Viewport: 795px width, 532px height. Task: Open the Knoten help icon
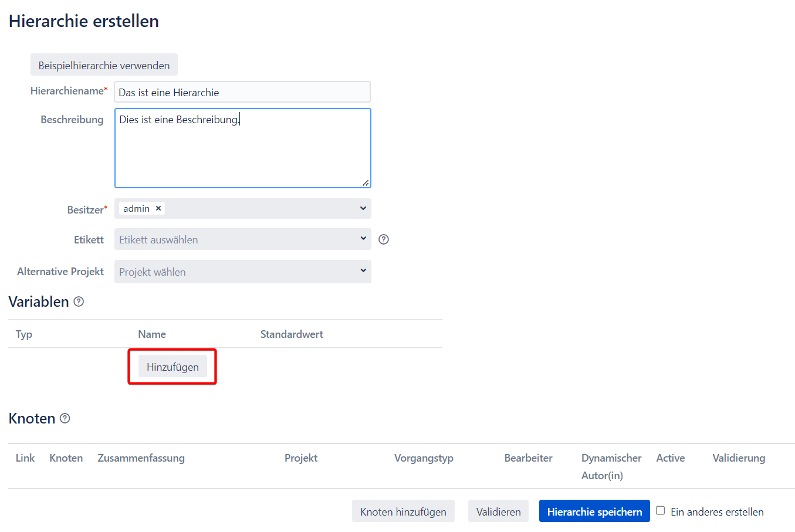point(65,418)
